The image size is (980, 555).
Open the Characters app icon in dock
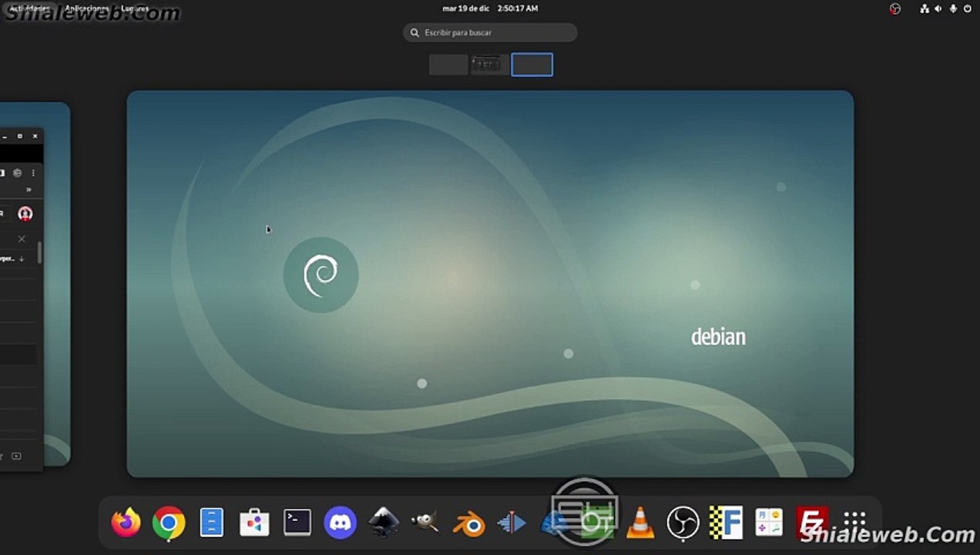tap(768, 523)
